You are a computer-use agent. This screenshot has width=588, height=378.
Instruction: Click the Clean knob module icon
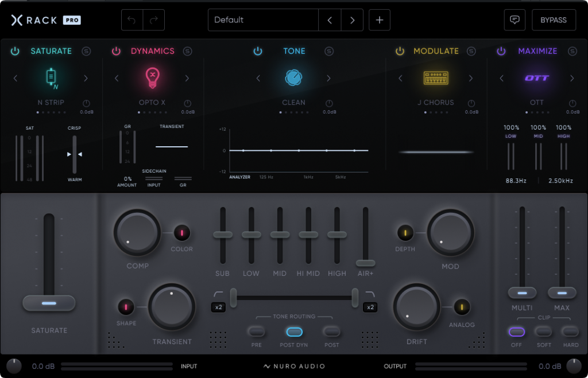293,78
